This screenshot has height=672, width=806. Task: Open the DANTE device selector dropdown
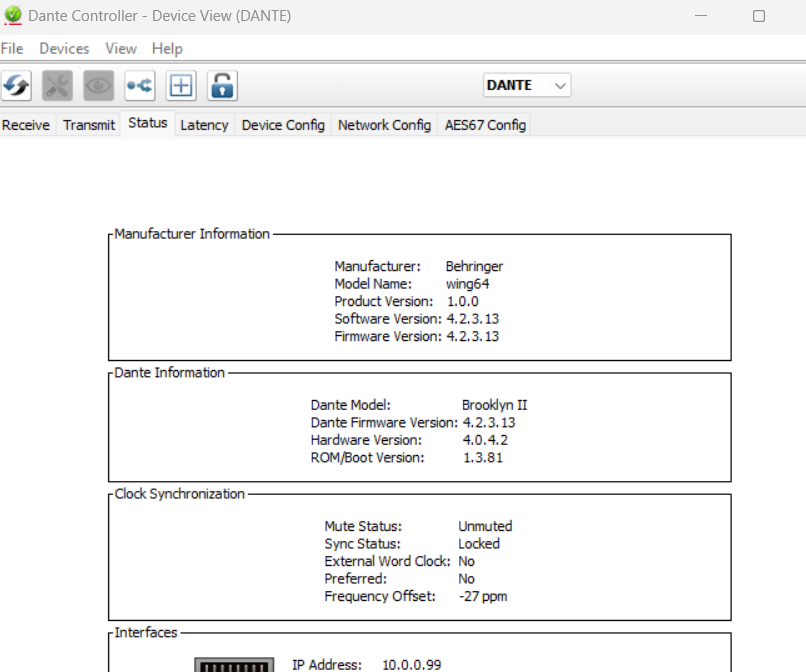(x=527, y=85)
